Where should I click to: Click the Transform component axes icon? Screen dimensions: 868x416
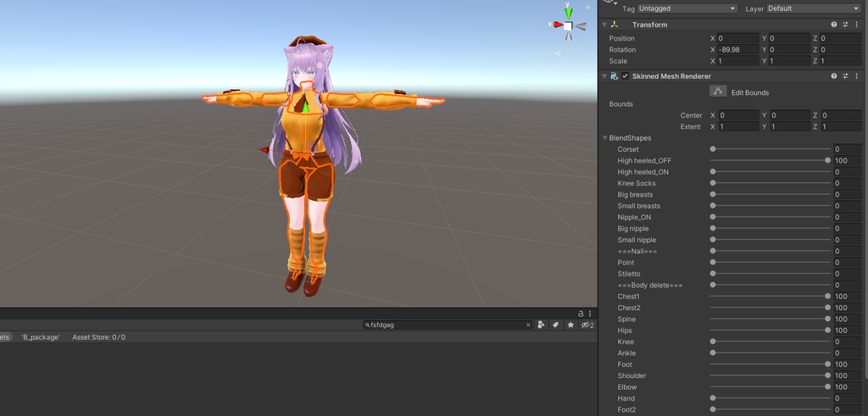pos(614,25)
